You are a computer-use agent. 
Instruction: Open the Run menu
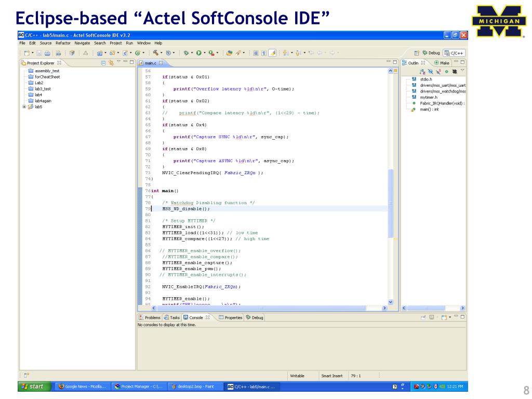[x=129, y=43]
